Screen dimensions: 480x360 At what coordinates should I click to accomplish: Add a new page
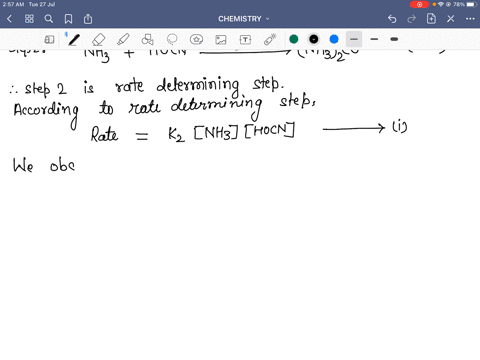(x=431, y=19)
